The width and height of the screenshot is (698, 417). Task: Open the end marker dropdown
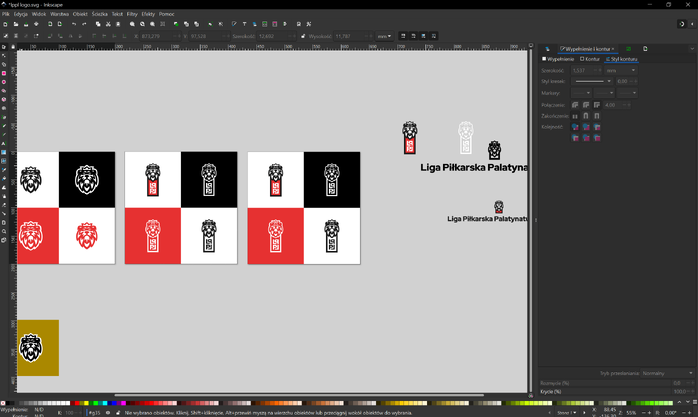pyautogui.click(x=628, y=93)
